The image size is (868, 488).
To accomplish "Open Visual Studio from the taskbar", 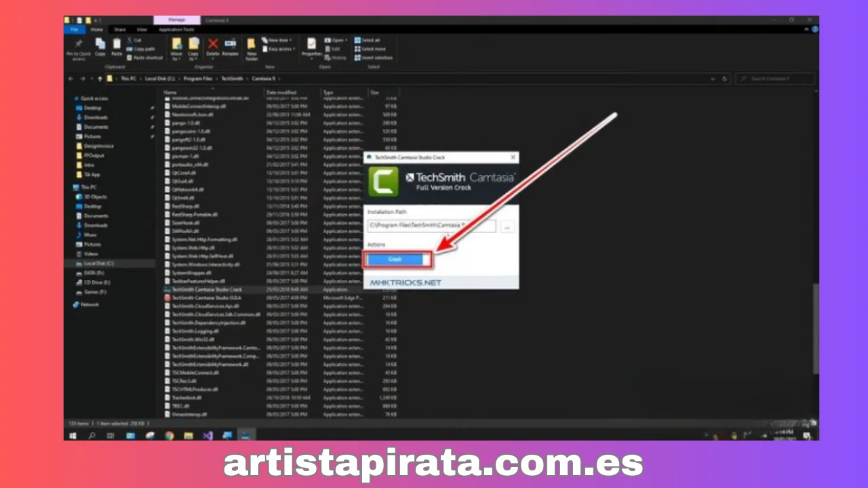I will (208, 434).
